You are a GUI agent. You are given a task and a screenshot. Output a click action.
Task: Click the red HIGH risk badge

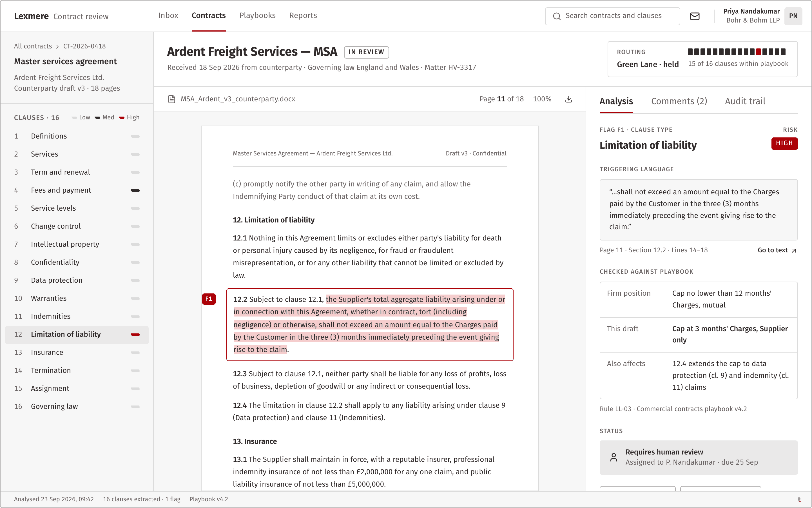pos(784,143)
